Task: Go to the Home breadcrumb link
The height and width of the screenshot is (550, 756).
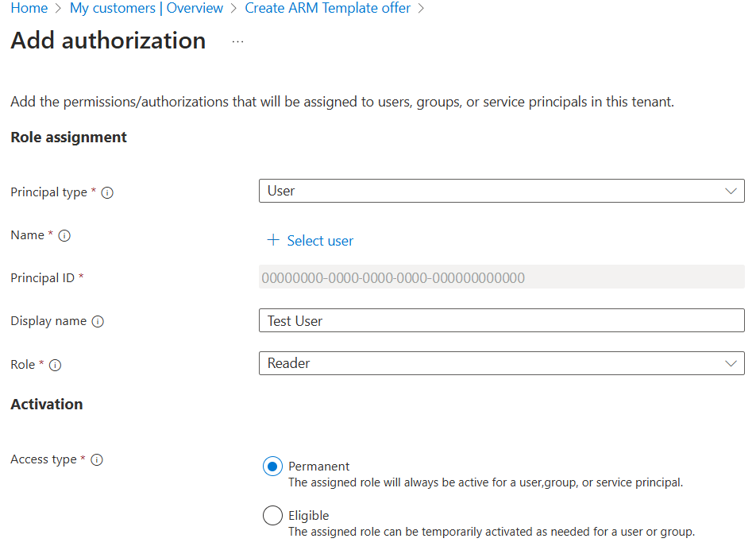Action: click(x=29, y=8)
